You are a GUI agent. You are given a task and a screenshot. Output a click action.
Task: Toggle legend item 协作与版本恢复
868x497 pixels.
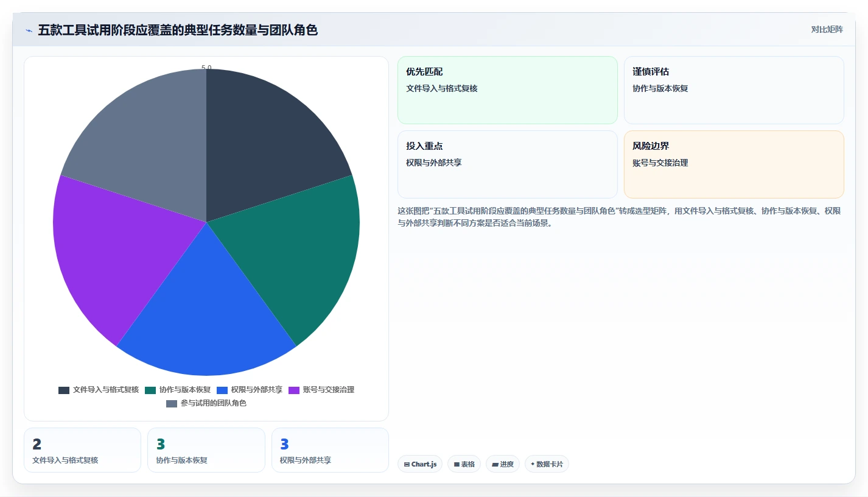[178, 390]
